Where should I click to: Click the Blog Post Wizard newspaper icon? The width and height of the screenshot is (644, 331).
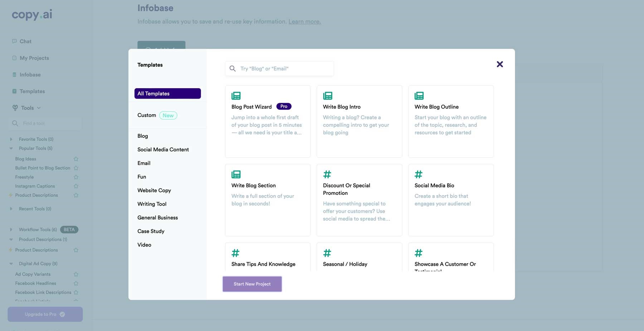click(x=236, y=96)
